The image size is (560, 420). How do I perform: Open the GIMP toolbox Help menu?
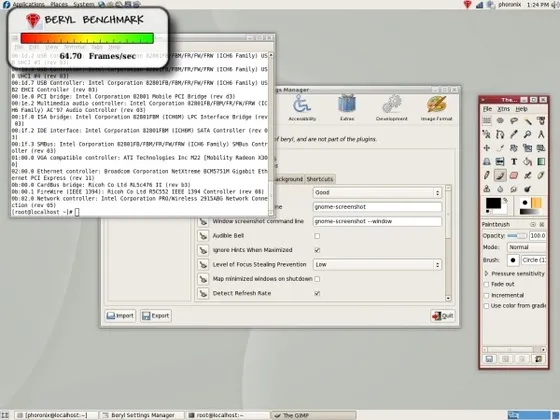[521, 109]
